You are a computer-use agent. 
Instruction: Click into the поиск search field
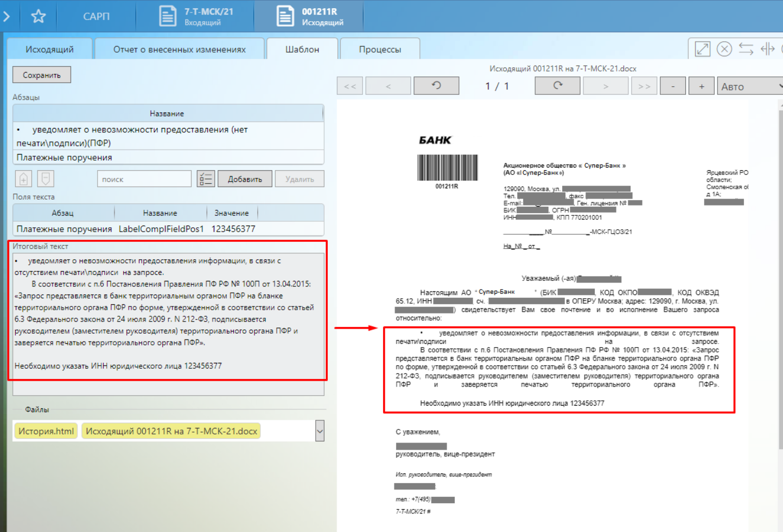(144, 179)
